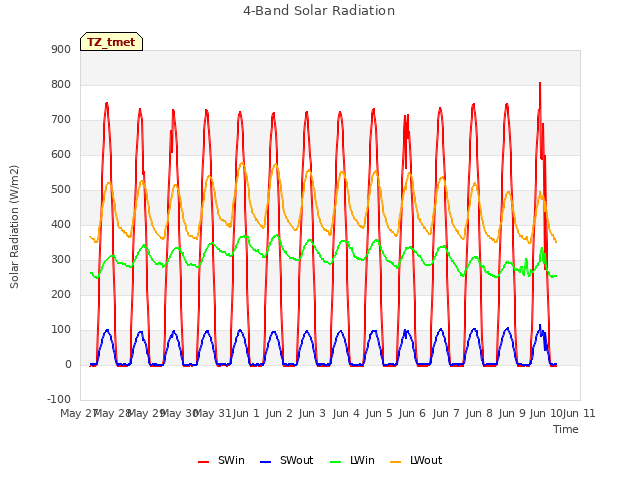Click the y-axis label Solar Radiation (W/m2)
Viewport: 640px width, 480px height.
(x=14, y=227)
